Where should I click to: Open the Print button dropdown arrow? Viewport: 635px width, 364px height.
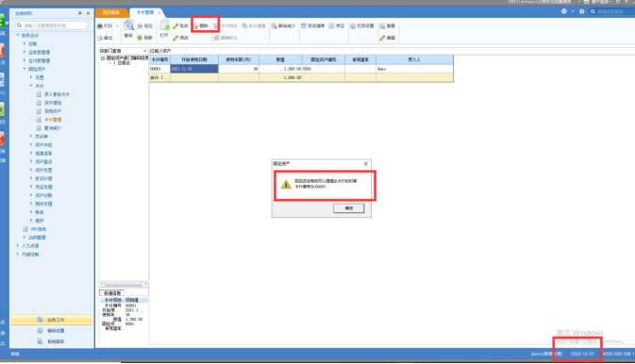[x=117, y=25]
